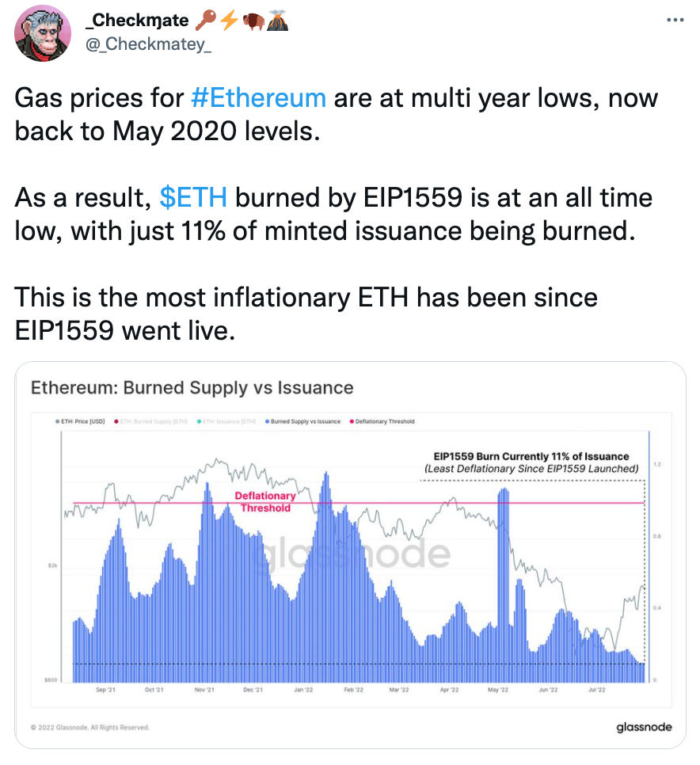
Task: Open the tweet's more options menu
Action: pyautogui.click(x=675, y=20)
